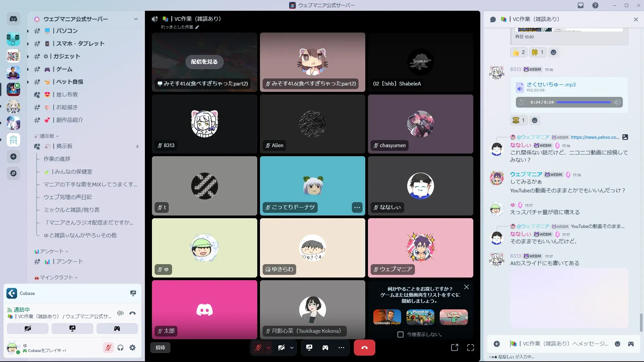The height and width of the screenshot is (362, 644).
Task: Toggle camera in call control bar
Action: (x=281, y=348)
